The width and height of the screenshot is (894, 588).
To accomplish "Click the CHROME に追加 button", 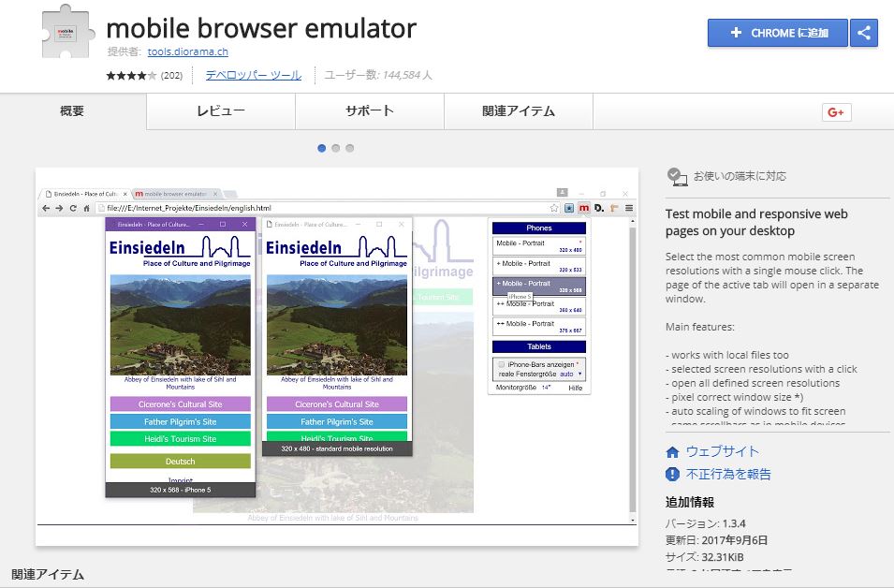I will point(778,33).
